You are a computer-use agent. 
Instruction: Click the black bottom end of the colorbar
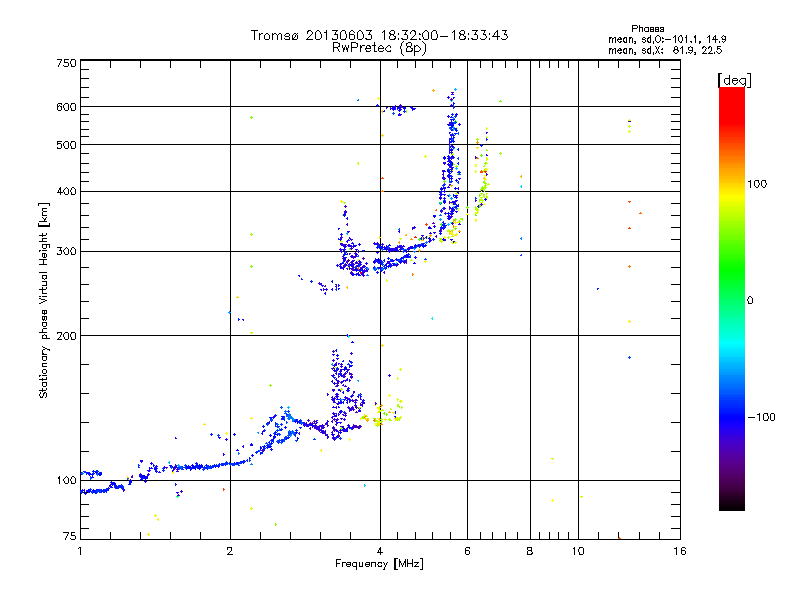732,503
